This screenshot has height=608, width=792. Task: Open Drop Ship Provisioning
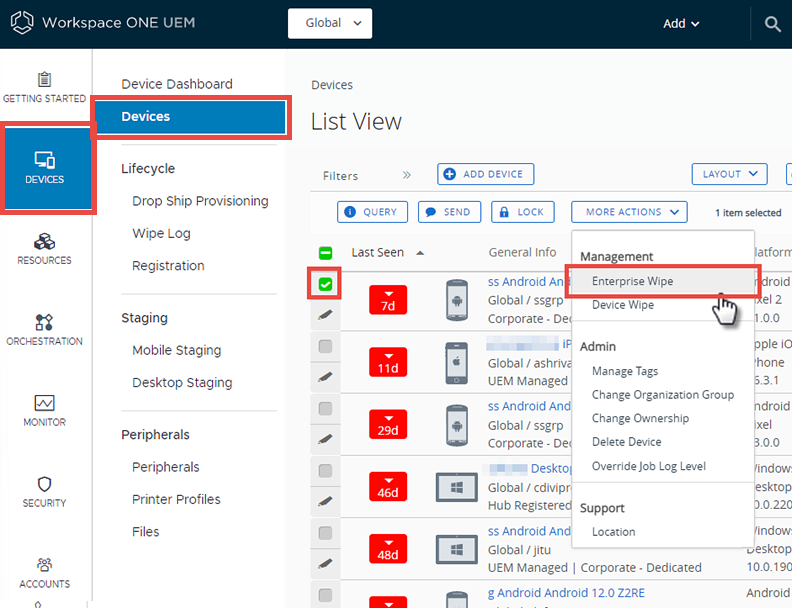pos(200,201)
